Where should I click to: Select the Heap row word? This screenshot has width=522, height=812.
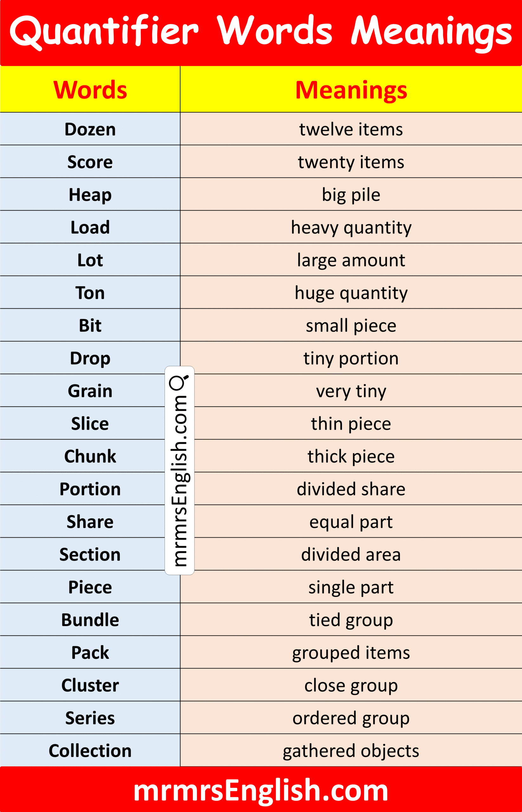tap(90, 195)
